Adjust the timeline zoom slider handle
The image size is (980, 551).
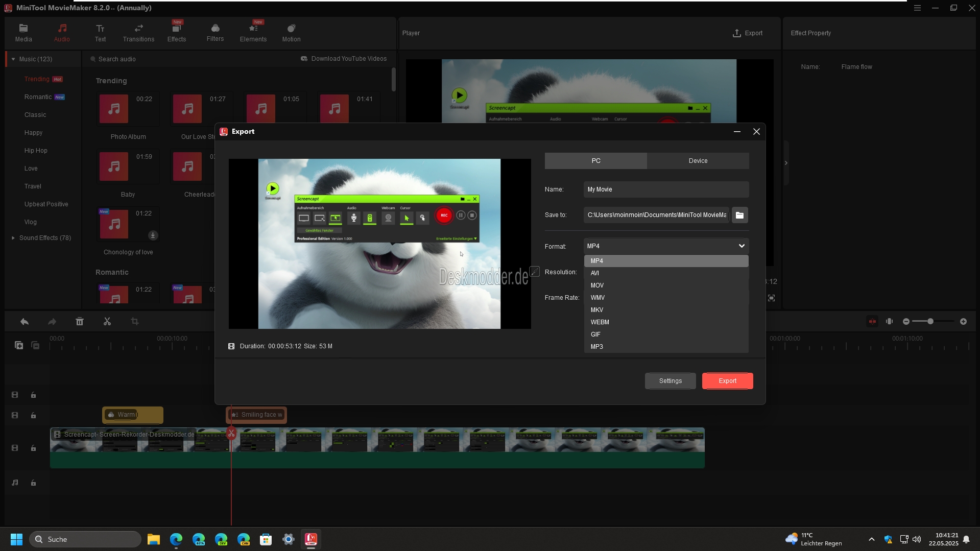tap(930, 322)
